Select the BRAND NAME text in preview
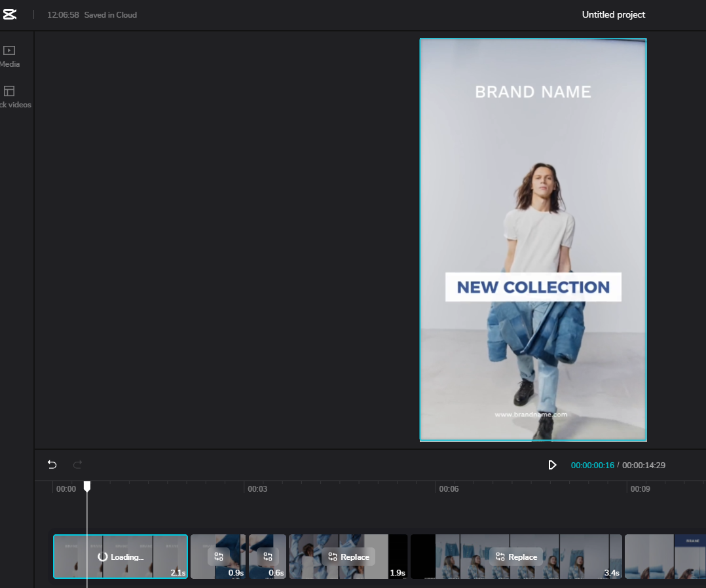The height and width of the screenshot is (588, 706). coord(533,92)
